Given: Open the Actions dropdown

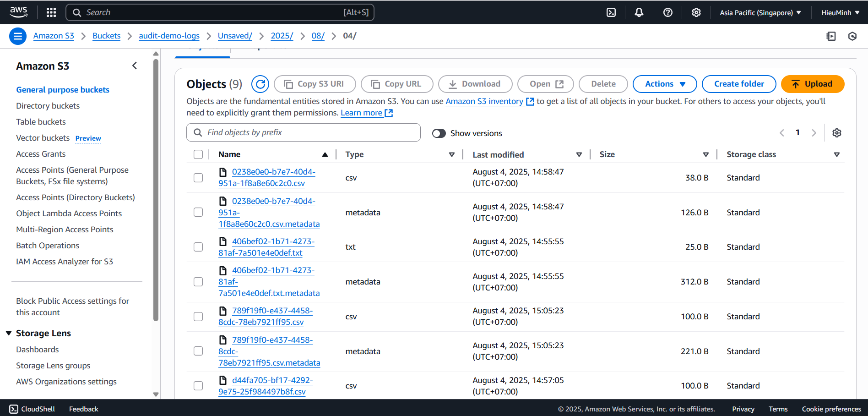Looking at the screenshot, I should pos(665,84).
